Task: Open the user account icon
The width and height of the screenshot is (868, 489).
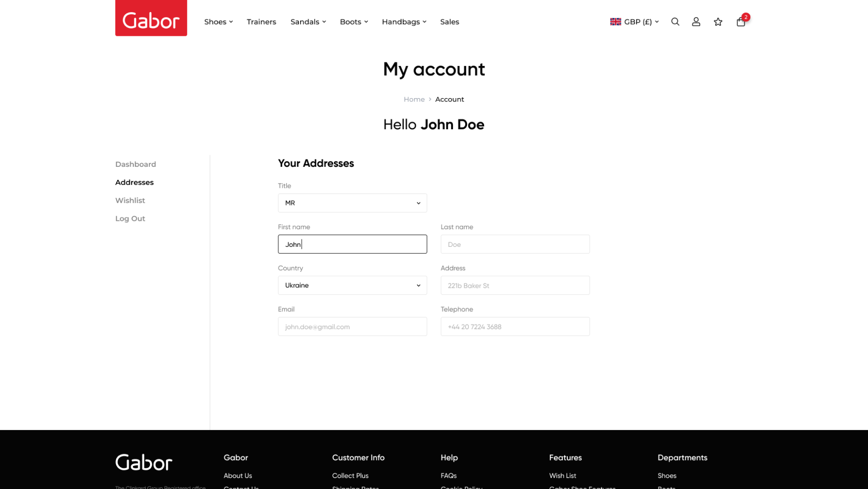Action: [696, 22]
